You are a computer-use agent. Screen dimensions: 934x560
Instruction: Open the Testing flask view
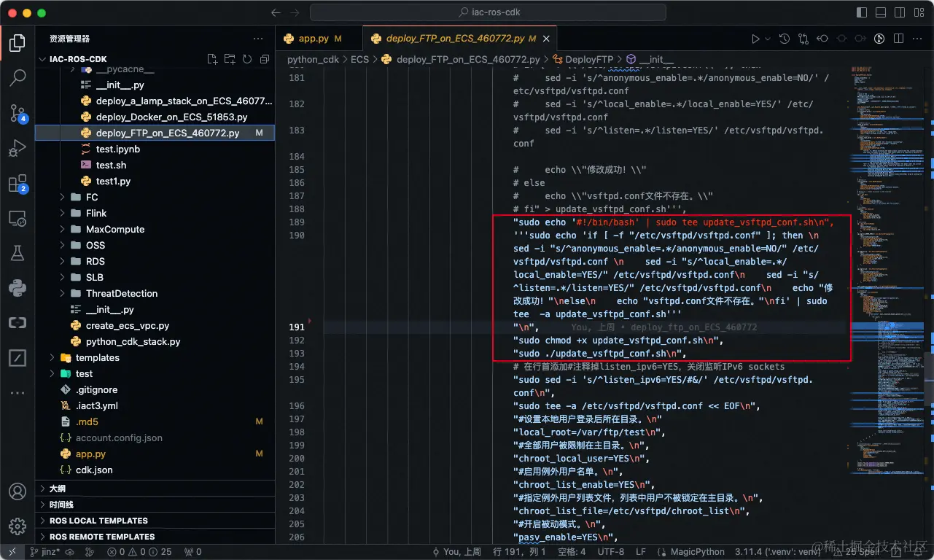click(17, 253)
